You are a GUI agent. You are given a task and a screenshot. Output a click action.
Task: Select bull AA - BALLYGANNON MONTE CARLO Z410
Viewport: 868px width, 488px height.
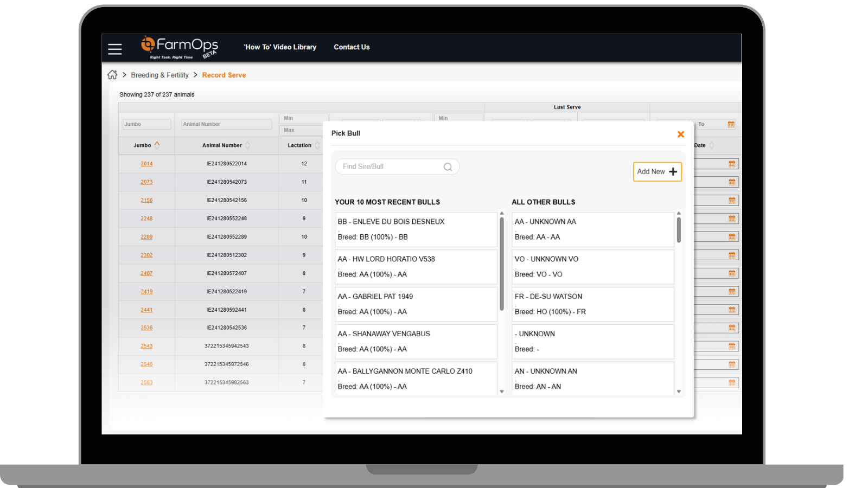(x=416, y=378)
